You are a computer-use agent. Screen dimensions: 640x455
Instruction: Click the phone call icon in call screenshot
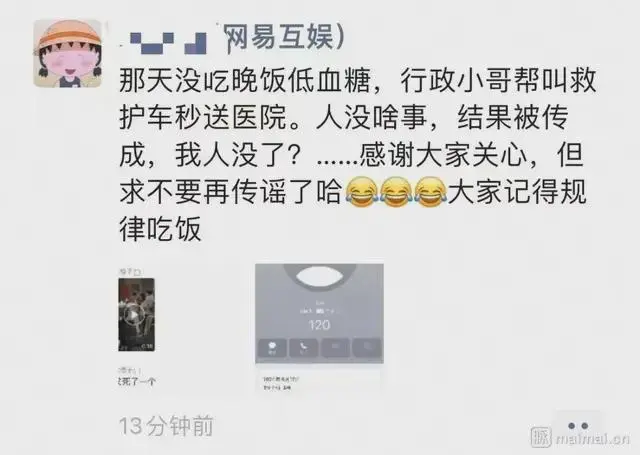tap(303, 348)
